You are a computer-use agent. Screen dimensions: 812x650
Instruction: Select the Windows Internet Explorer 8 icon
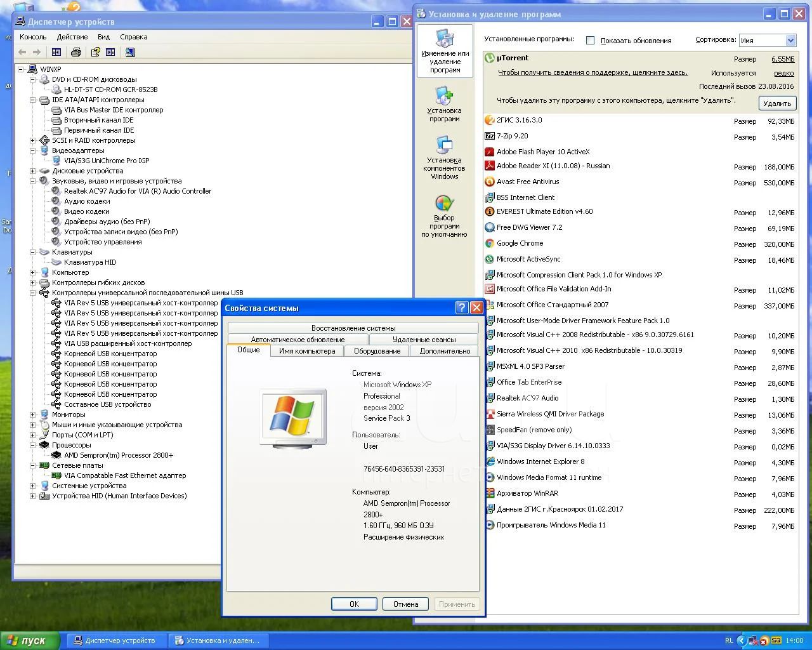click(490, 461)
